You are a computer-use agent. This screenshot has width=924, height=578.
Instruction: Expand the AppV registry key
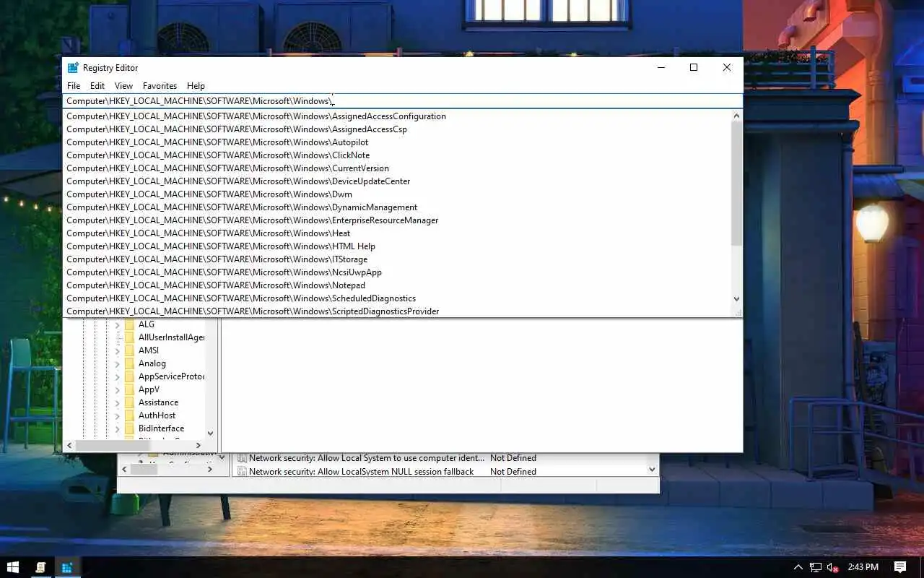point(117,389)
